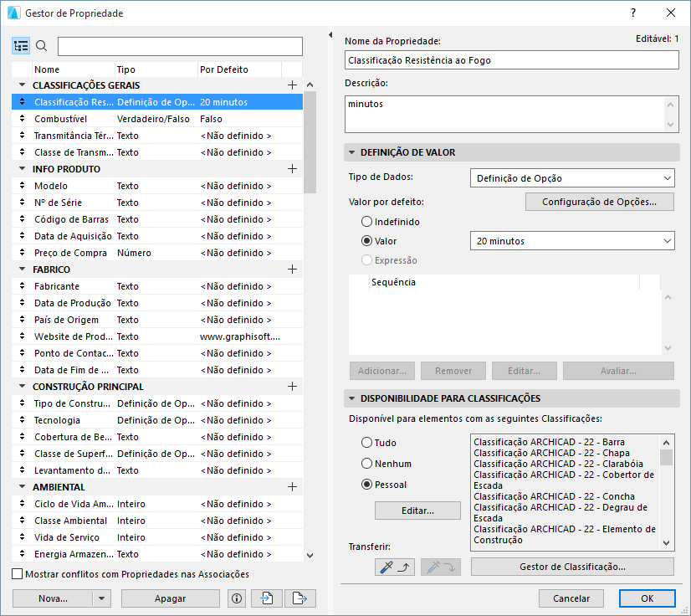
Task: Collapse the FABRICO group
Action: (22, 269)
